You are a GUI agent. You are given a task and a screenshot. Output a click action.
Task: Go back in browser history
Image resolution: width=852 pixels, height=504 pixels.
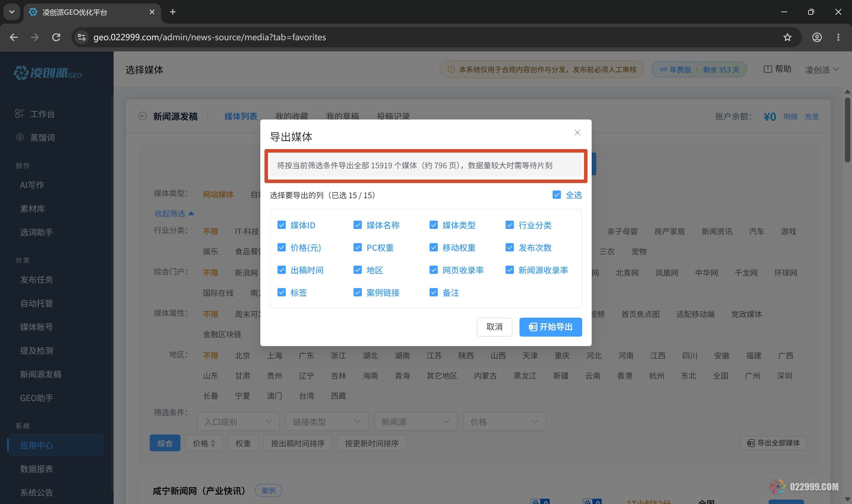(x=14, y=37)
